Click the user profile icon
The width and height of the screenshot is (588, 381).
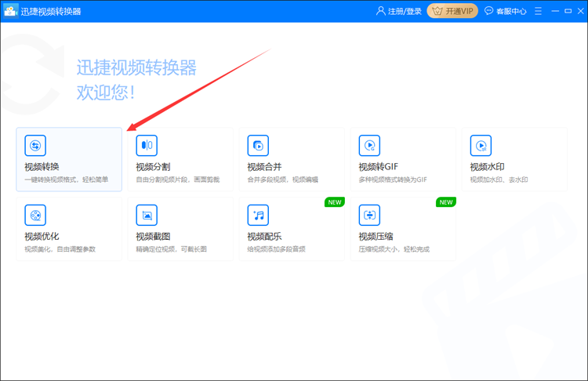[380, 11]
